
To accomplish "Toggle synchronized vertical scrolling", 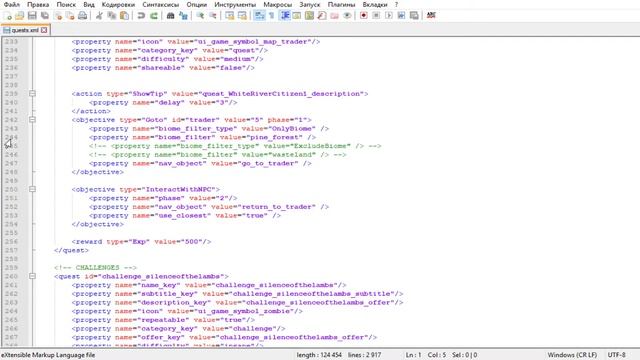I will [229, 16].
